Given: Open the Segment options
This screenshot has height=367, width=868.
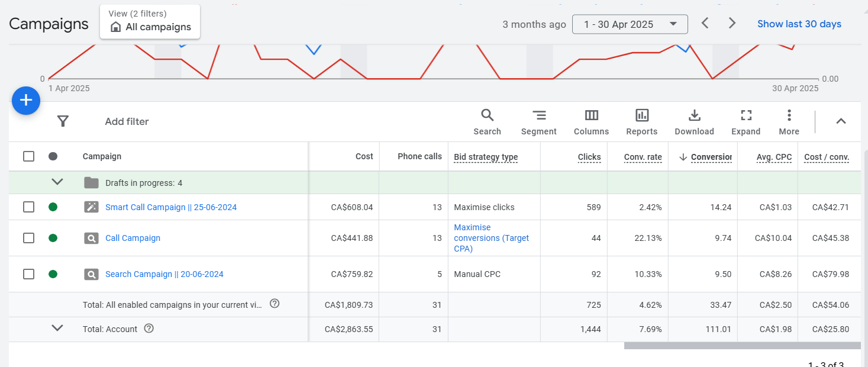Looking at the screenshot, I should point(538,122).
